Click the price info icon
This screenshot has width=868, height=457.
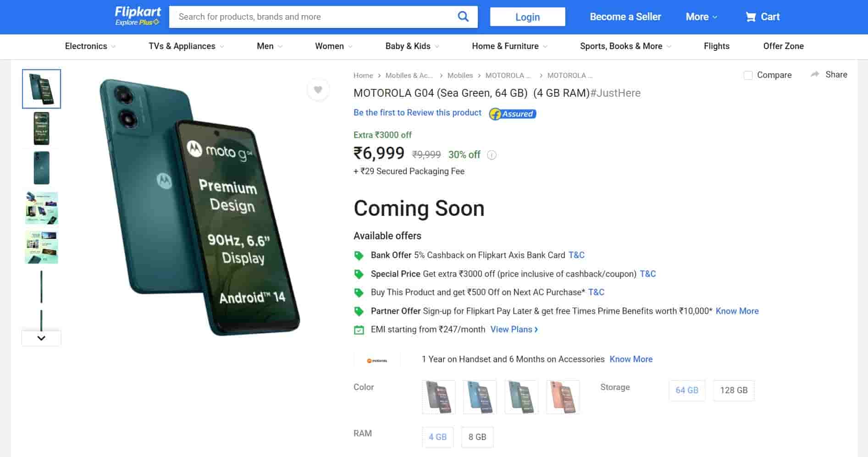coord(492,155)
